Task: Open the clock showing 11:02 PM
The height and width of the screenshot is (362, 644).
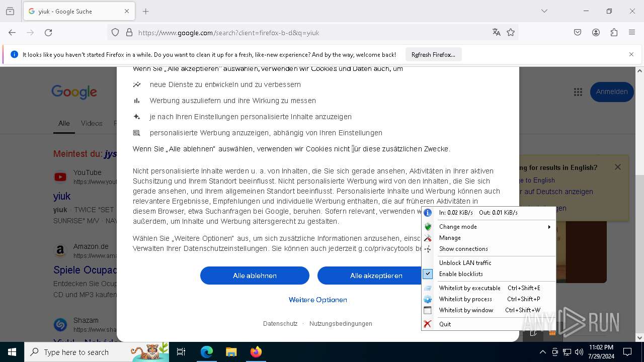Action: point(601,352)
